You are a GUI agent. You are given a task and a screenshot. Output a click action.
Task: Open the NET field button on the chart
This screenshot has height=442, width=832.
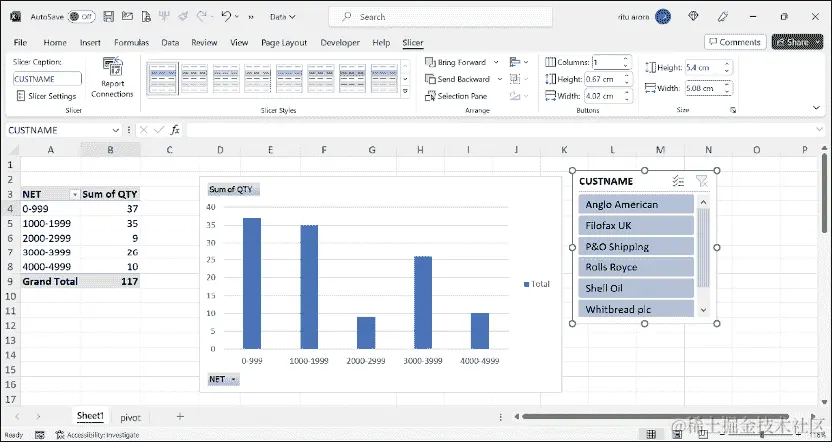coord(223,379)
